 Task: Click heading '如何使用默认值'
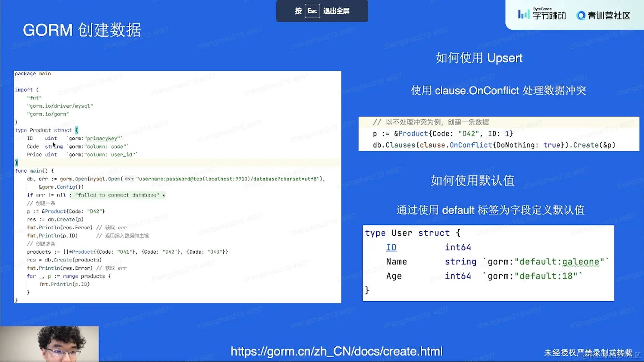tap(472, 180)
